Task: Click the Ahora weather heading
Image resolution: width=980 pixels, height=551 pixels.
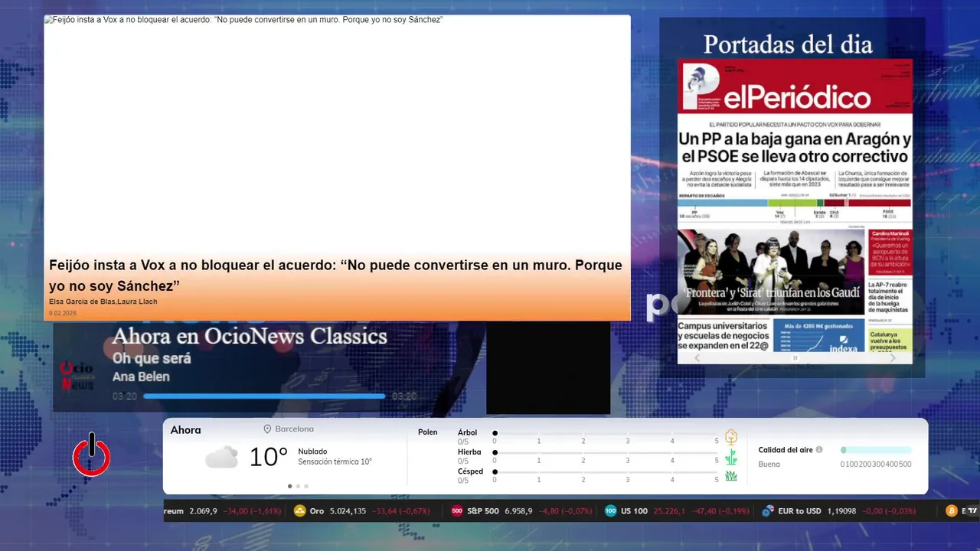Action: pyautogui.click(x=186, y=430)
